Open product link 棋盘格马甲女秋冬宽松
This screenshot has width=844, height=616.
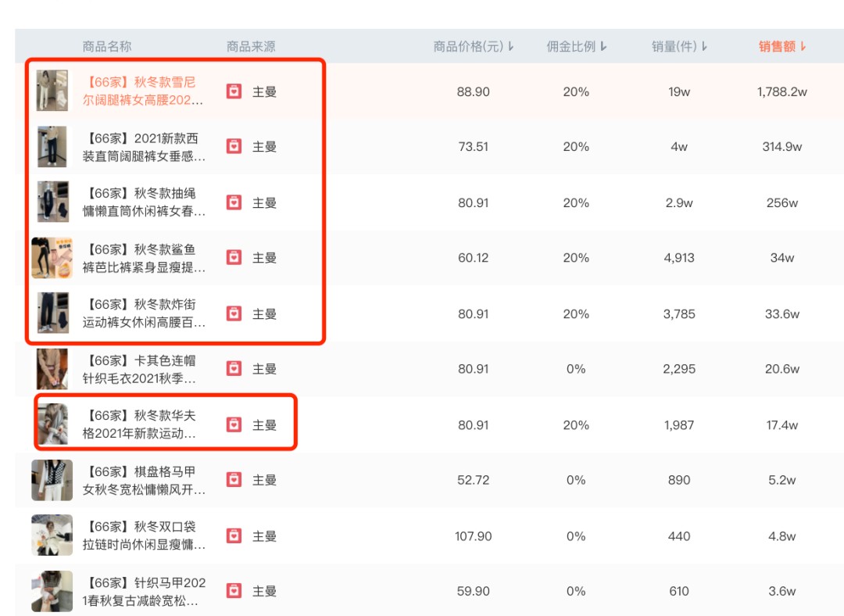pos(144,480)
